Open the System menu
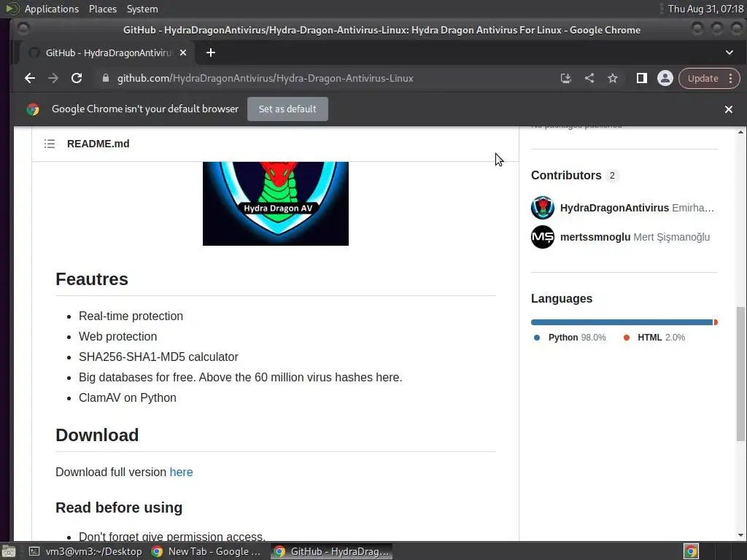Screen dimensions: 747x560 coord(142,9)
